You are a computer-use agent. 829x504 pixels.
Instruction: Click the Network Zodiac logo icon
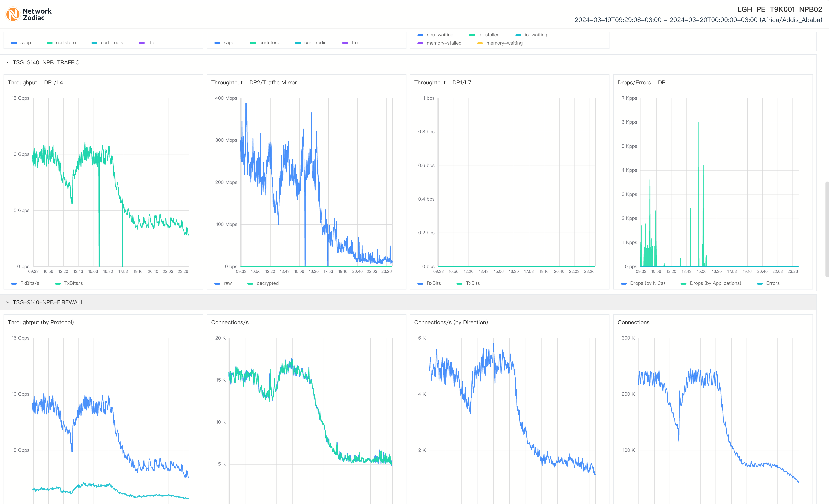tap(13, 15)
